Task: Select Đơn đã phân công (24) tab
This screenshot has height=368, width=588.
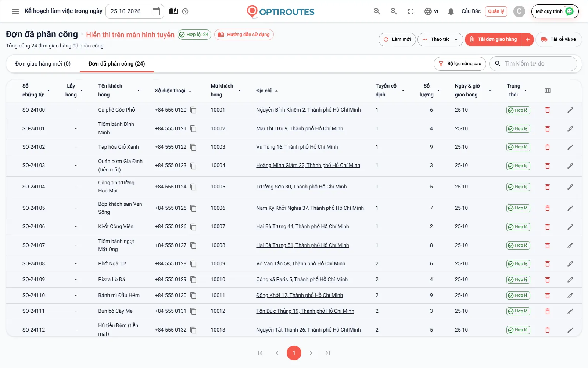Action: pyautogui.click(x=117, y=64)
